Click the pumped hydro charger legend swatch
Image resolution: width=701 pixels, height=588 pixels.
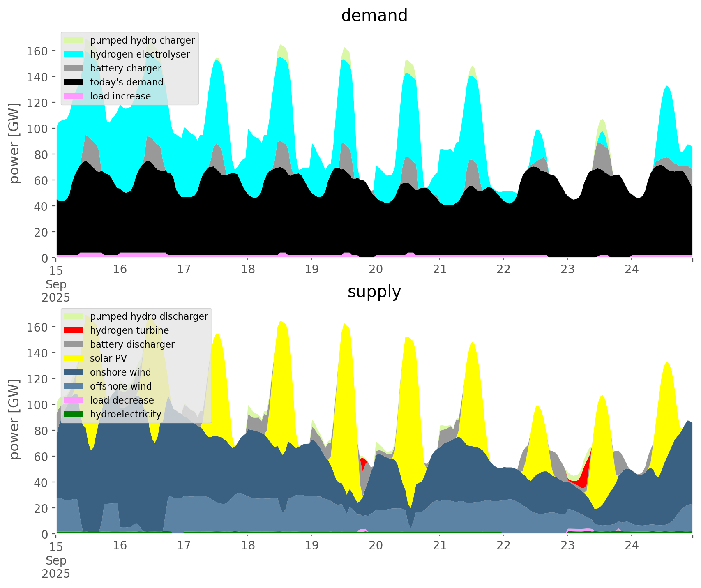pyautogui.click(x=74, y=40)
